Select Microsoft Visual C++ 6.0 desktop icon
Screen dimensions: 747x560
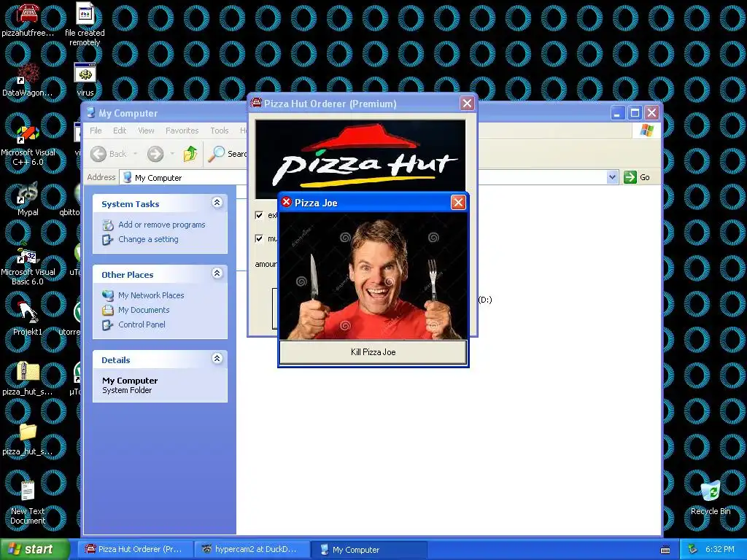[x=28, y=144]
